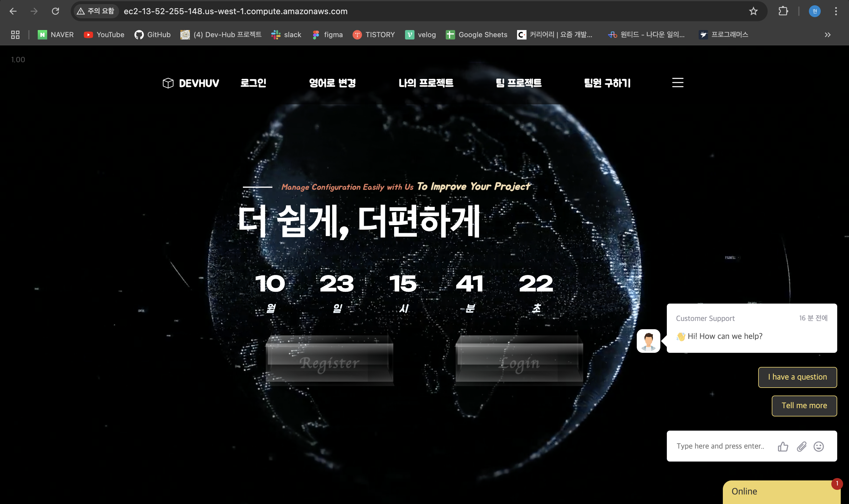Click the paperclip attachment icon in chat
Viewport: 849px width, 504px height.
click(x=802, y=446)
